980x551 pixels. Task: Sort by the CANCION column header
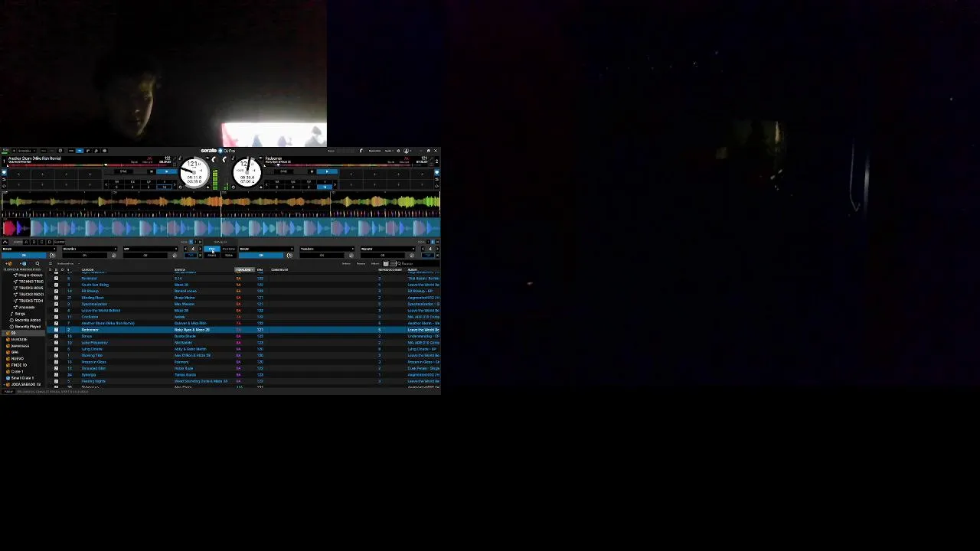87,269
